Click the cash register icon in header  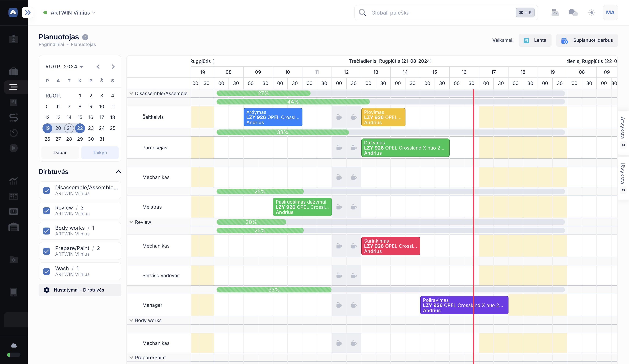pos(555,13)
